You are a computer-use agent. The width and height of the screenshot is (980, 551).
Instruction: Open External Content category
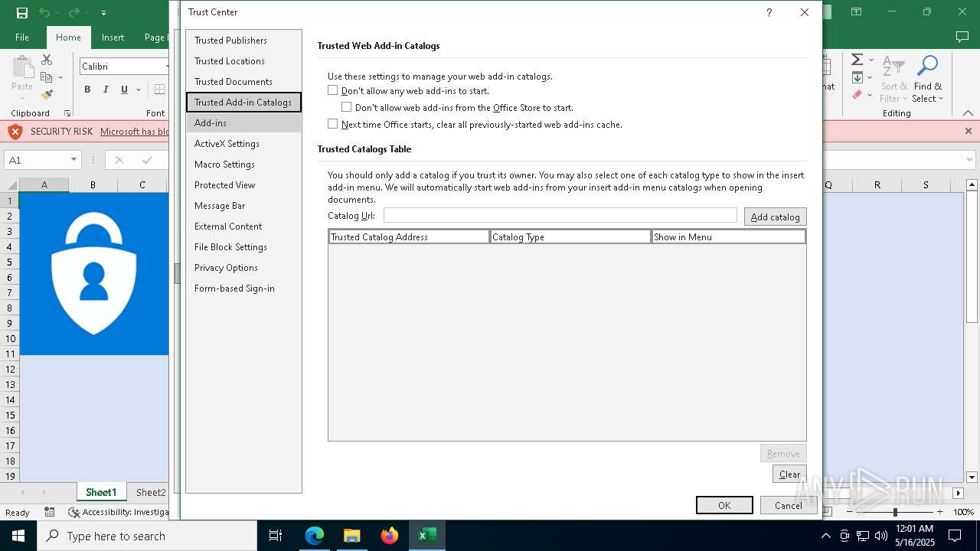pos(243,226)
